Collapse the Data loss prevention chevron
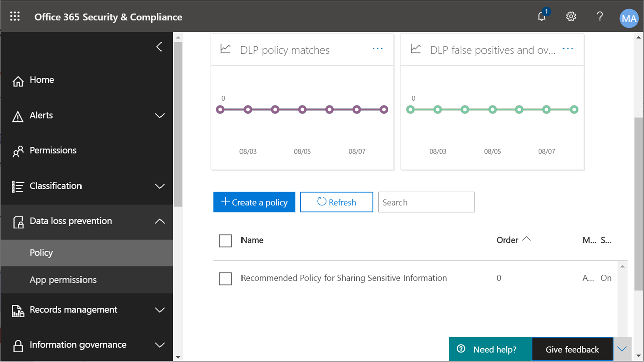The width and height of the screenshot is (644, 362). (160, 221)
